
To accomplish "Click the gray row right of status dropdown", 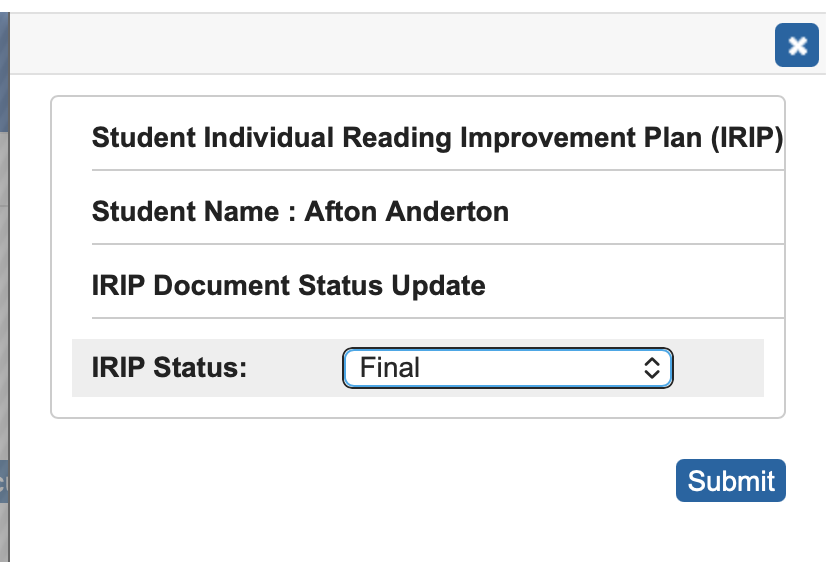I will point(718,368).
